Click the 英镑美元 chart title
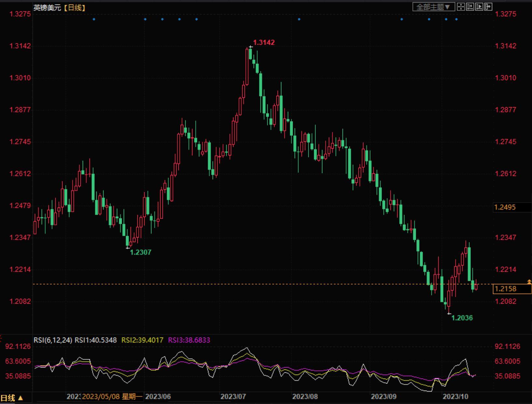532x404 pixels. click(47, 7)
